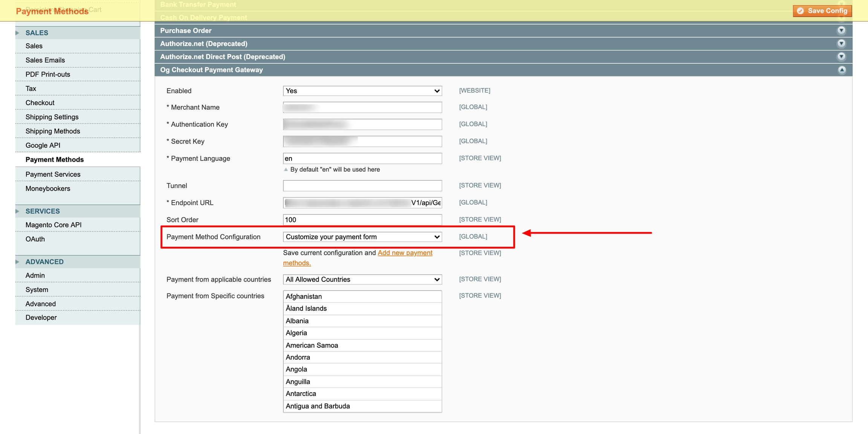Viewport: 868px width, 434px height.
Task: Open the Checkout configuration tab
Action: pyautogui.click(x=40, y=103)
